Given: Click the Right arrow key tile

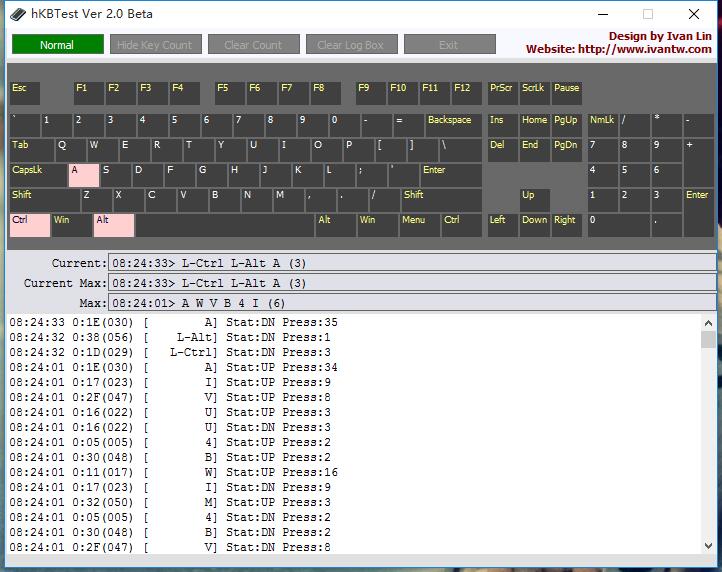Looking at the screenshot, I should coord(567,225).
